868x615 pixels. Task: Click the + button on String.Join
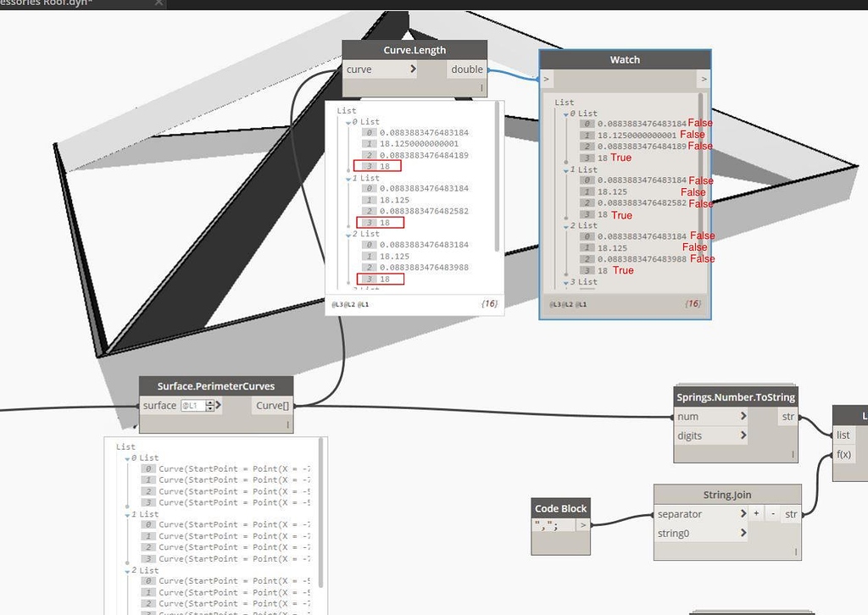756,512
